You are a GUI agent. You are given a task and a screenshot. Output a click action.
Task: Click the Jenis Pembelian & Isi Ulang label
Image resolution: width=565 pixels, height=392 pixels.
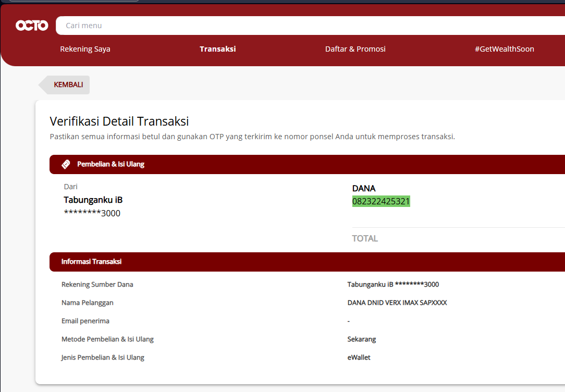103,358
